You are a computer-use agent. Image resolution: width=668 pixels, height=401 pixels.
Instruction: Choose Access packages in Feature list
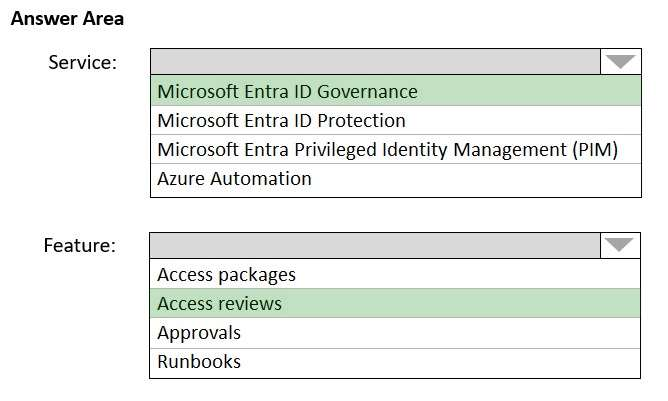click(226, 274)
